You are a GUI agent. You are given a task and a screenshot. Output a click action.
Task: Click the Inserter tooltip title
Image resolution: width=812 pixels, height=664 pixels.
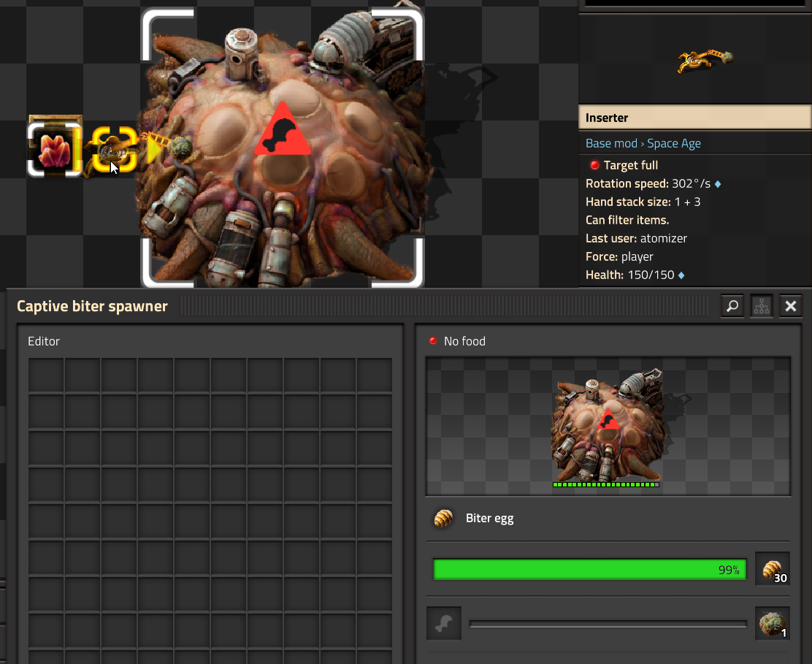pos(607,118)
